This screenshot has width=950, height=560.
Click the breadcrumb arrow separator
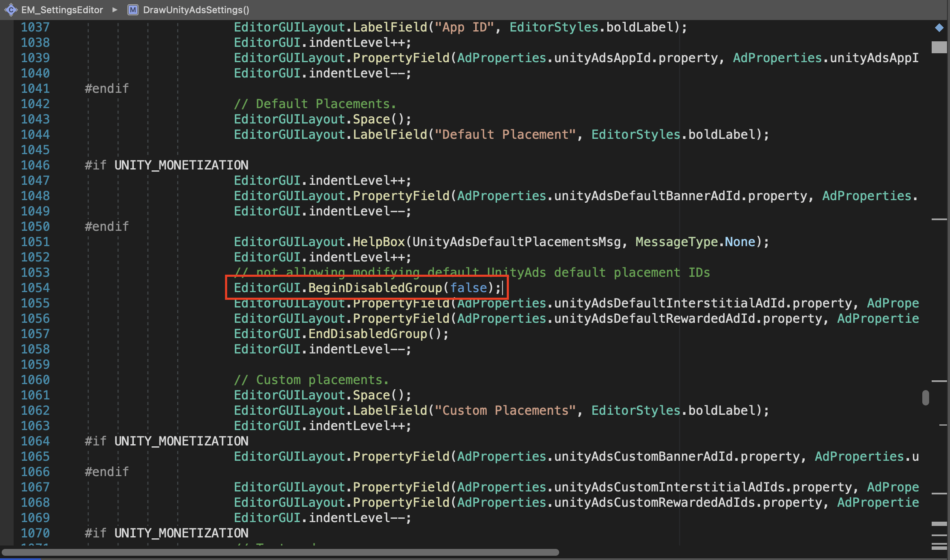(x=115, y=10)
